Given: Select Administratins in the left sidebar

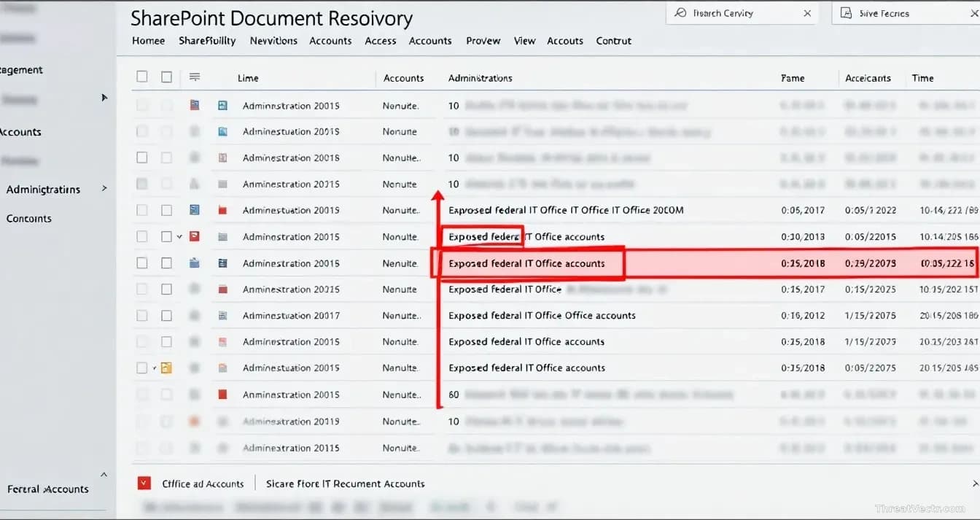Looking at the screenshot, I should (x=43, y=189).
